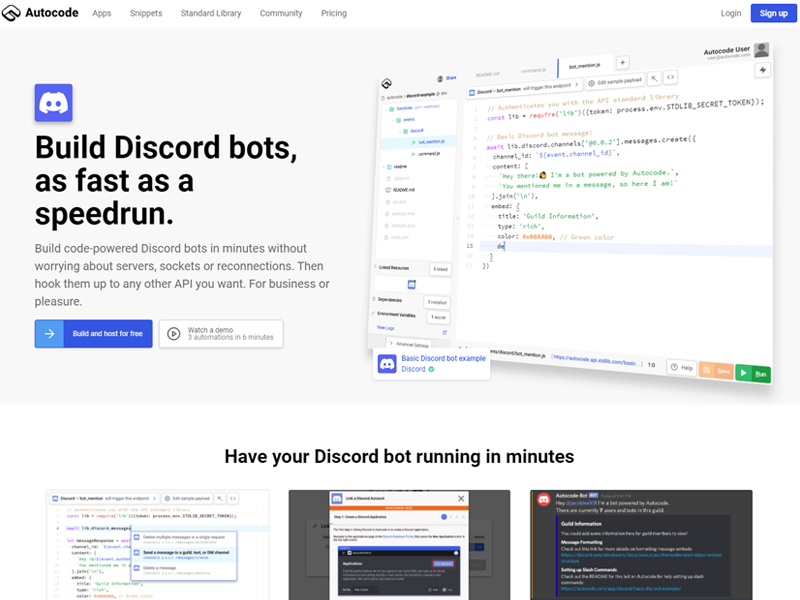
Task: Click Autocode icon atop editor sidebar
Action: pos(387,83)
